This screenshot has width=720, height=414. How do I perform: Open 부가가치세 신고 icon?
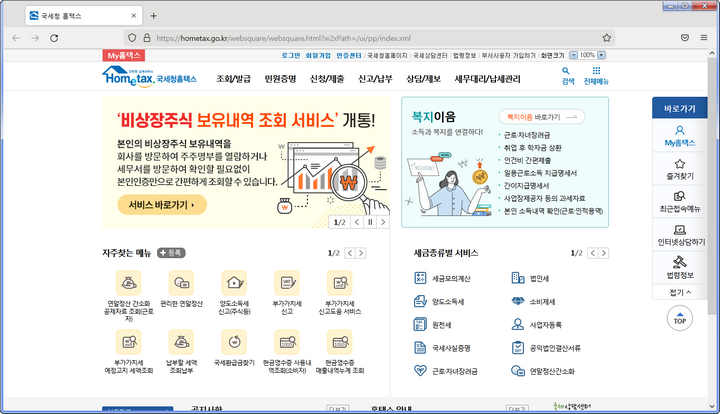coord(287,283)
